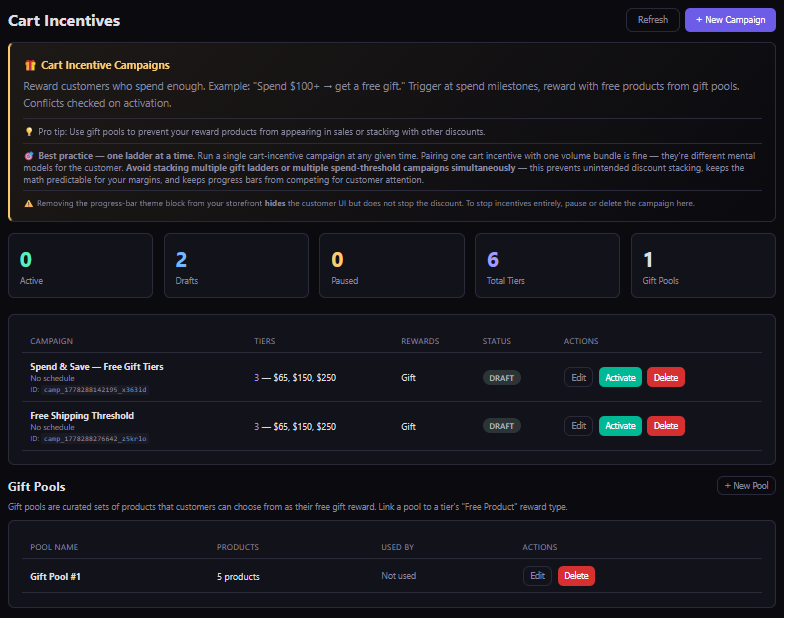Delete the Free Shipping Threshold campaign
Viewport: 785px width, 618px height.
[x=666, y=426]
